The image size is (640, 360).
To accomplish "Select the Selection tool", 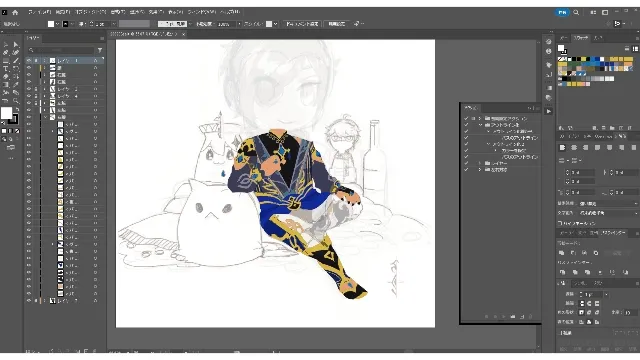I will tap(6, 44).
